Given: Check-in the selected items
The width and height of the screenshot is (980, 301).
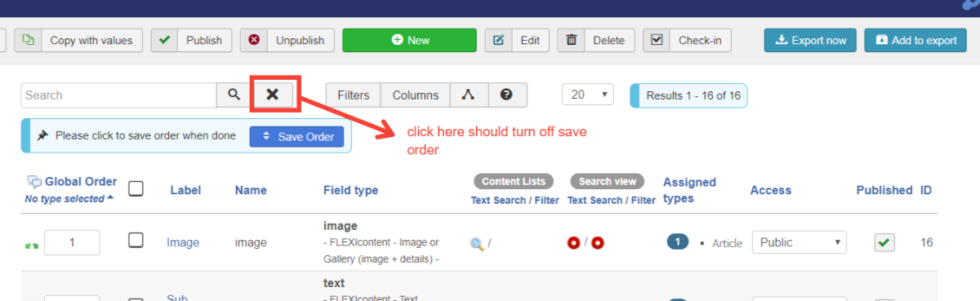Looking at the screenshot, I should [687, 40].
